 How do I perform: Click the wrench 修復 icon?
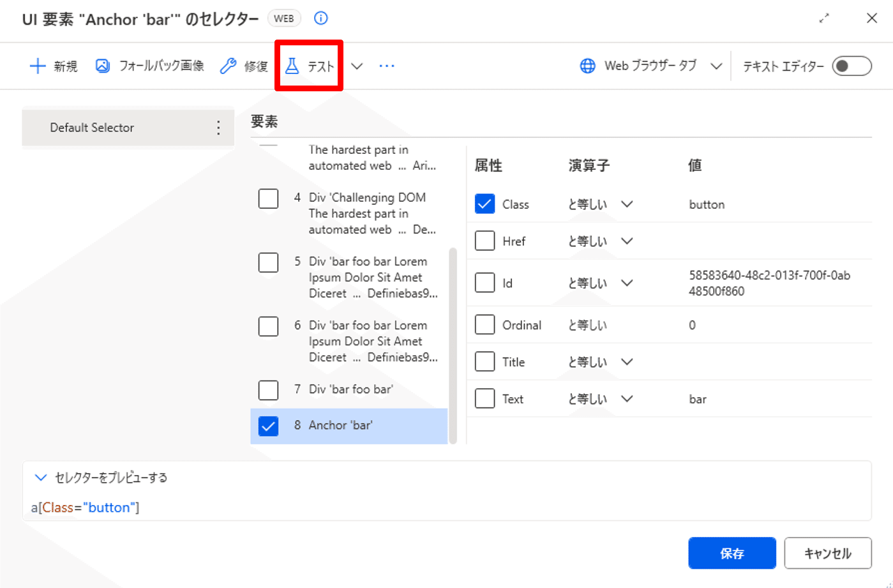228,66
